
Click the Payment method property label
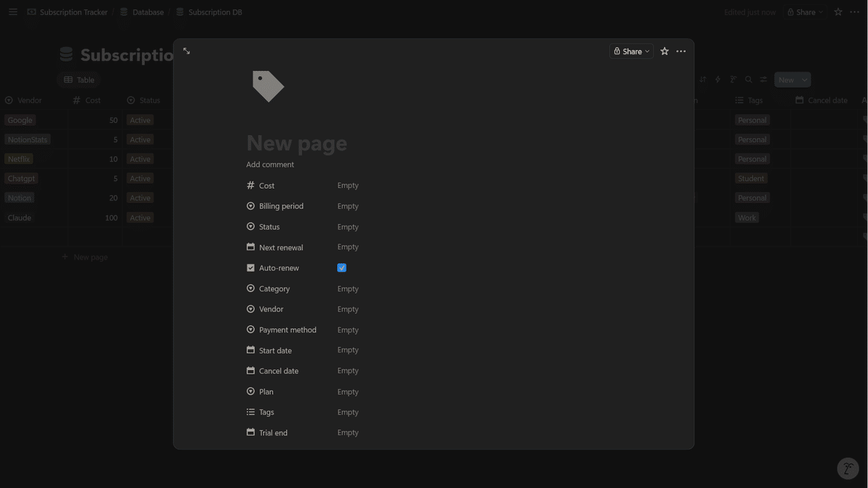tap(281, 330)
